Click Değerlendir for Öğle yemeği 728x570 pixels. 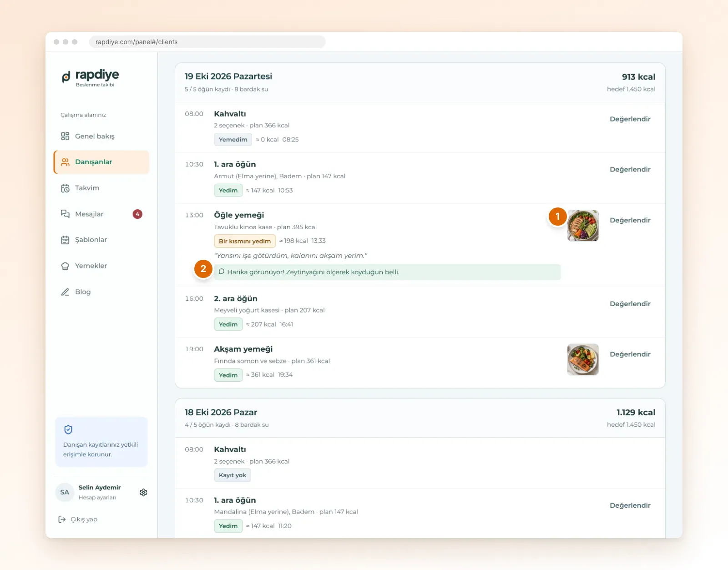tap(630, 220)
